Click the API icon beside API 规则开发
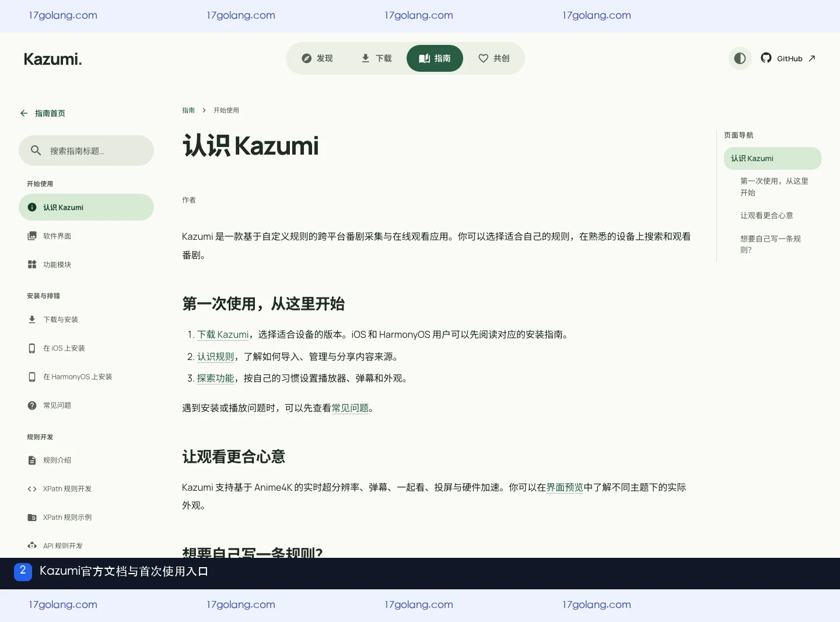 (x=32, y=546)
